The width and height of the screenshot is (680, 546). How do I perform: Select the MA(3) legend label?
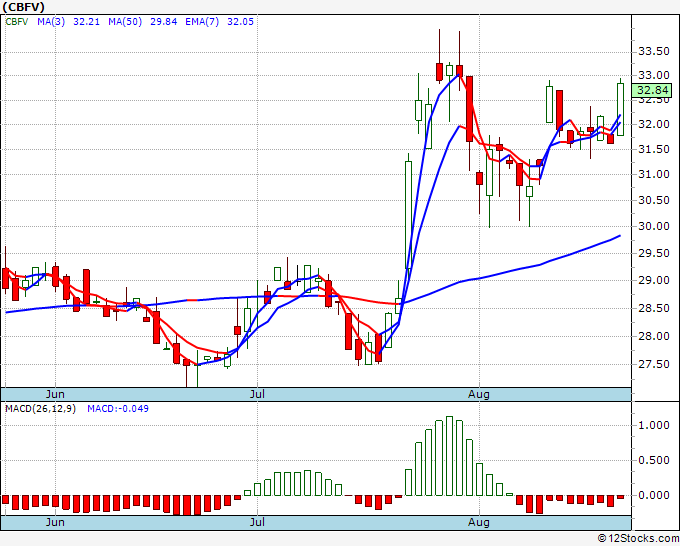[51, 22]
